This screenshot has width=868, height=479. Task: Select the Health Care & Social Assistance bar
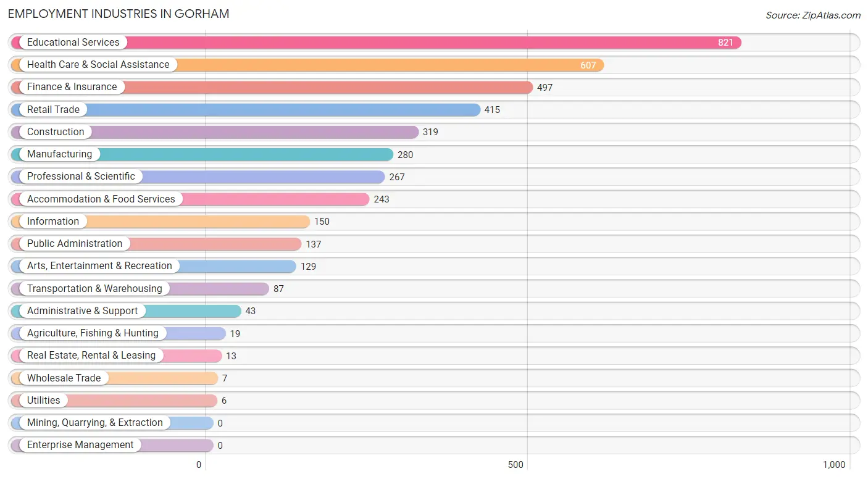coord(307,65)
